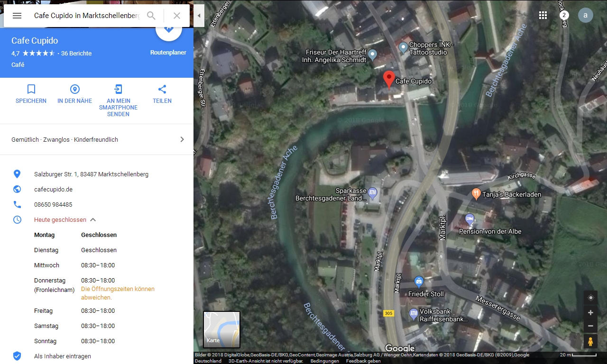Collapse the side panel arrow
Viewport: 607px width, 364px height.
tap(199, 16)
